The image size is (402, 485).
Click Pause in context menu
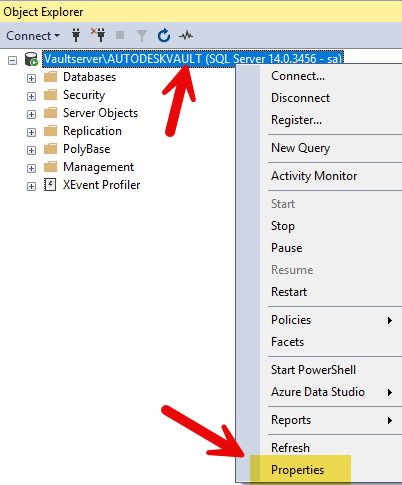[287, 248]
